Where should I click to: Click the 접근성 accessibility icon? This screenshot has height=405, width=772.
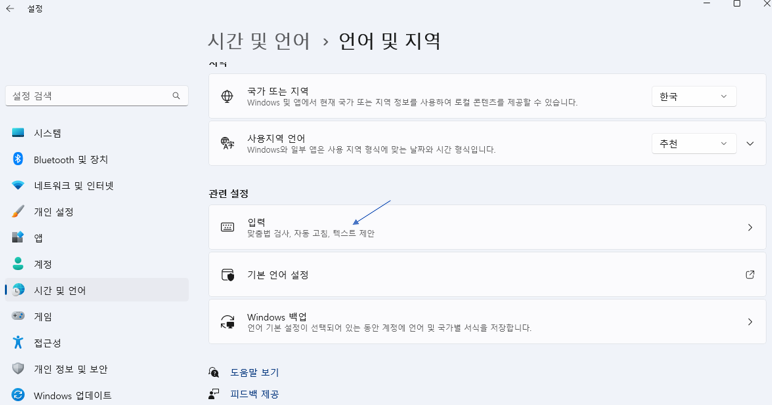[x=17, y=342]
